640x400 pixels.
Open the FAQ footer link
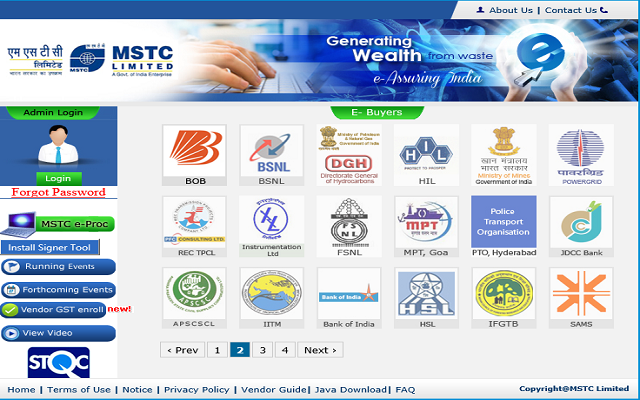pos(405,390)
